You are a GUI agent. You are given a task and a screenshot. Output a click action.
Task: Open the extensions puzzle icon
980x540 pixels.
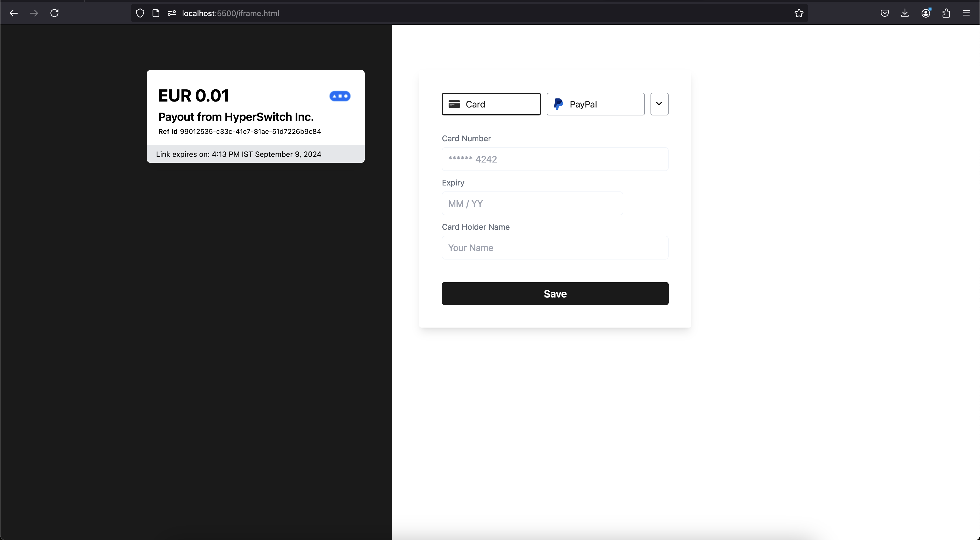(x=946, y=13)
